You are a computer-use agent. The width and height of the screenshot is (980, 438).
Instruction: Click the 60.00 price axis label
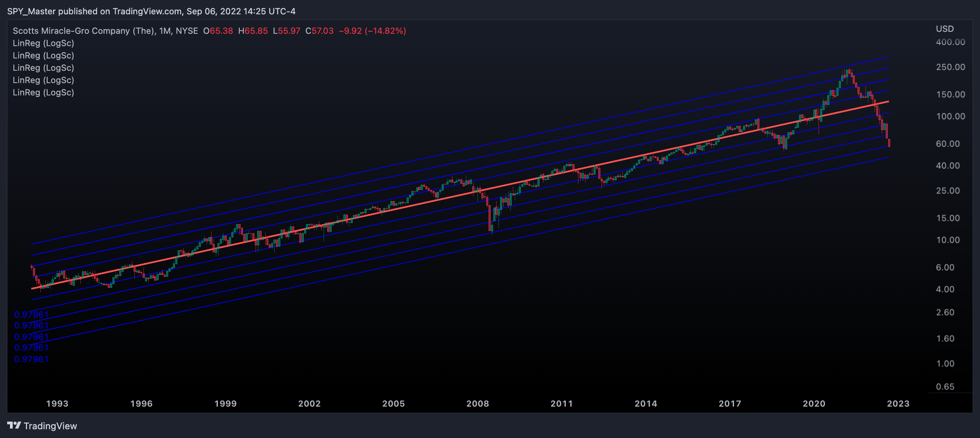[x=948, y=144]
